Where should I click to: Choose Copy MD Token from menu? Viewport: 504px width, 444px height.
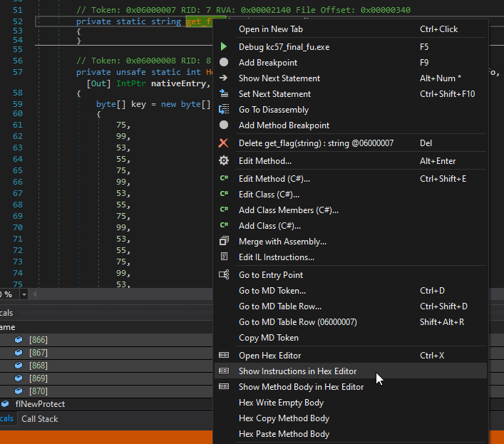point(268,338)
